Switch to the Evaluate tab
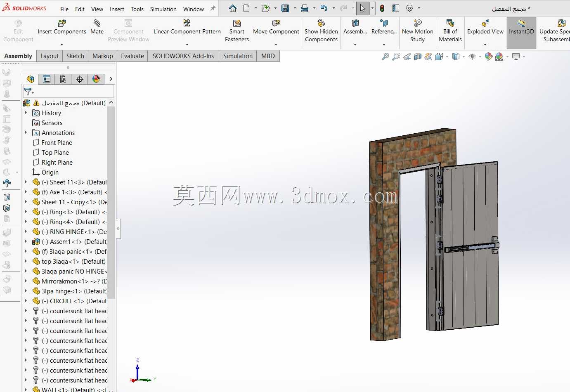The height and width of the screenshot is (392, 570). pos(132,56)
